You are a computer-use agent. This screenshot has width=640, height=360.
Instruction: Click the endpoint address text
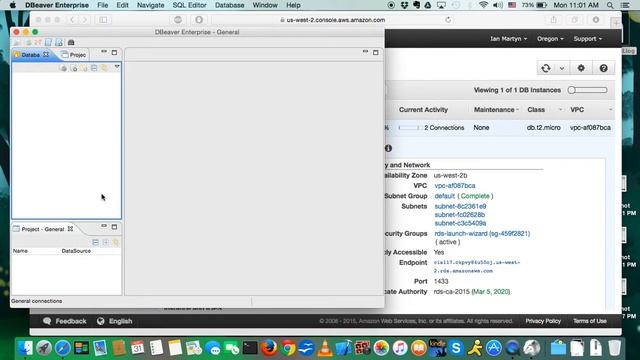(x=477, y=267)
